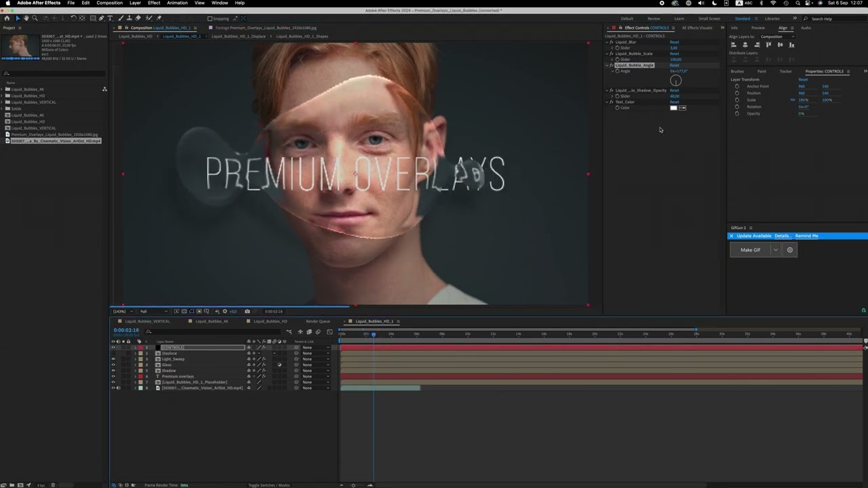This screenshot has height=488, width=868.
Task: Expand the Liquid_Bubbles_4K project folder
Action: pyautogui.click(x=3, y=89)
